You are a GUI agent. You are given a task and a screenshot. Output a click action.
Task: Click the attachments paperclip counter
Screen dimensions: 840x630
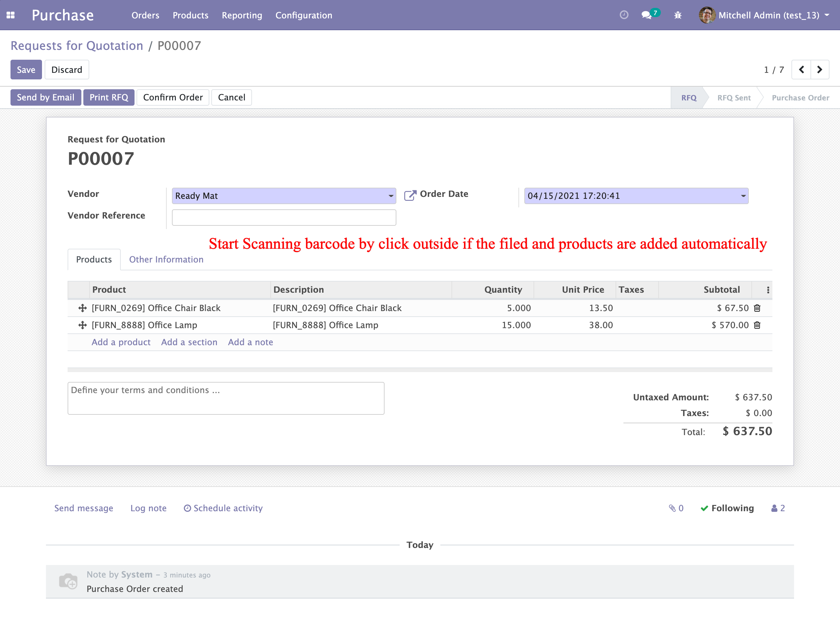[x=676, y=508]
